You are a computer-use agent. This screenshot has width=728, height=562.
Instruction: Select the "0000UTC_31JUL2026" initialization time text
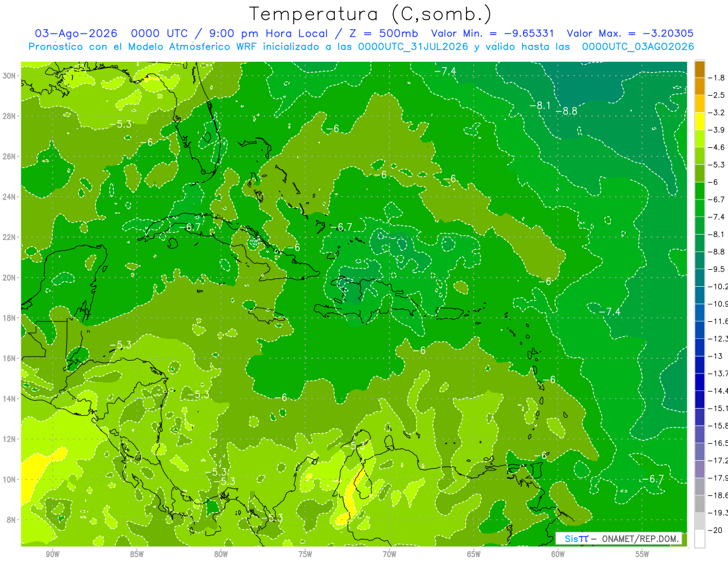point(413,46)
